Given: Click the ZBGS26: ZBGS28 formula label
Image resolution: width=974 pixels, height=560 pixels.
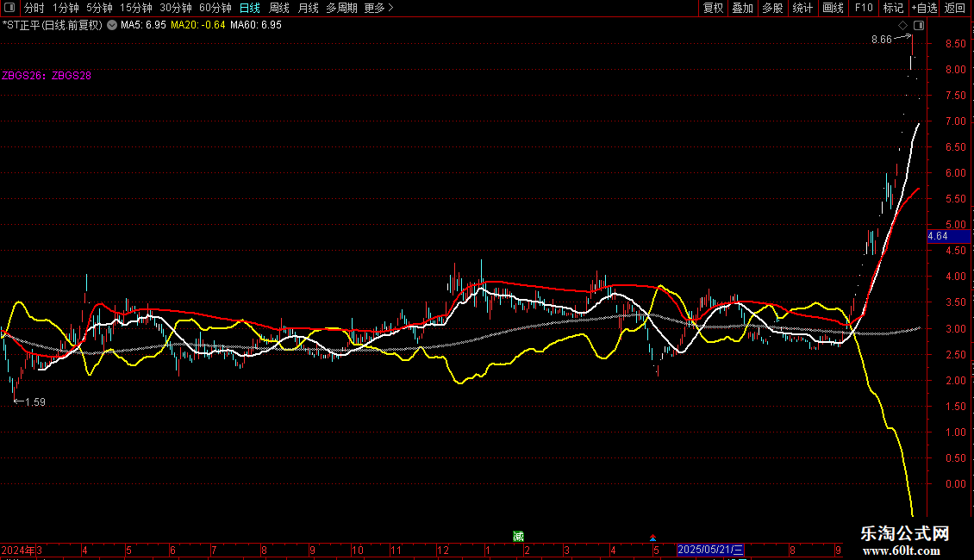Looking at the screenshot, I should (47, 76).
